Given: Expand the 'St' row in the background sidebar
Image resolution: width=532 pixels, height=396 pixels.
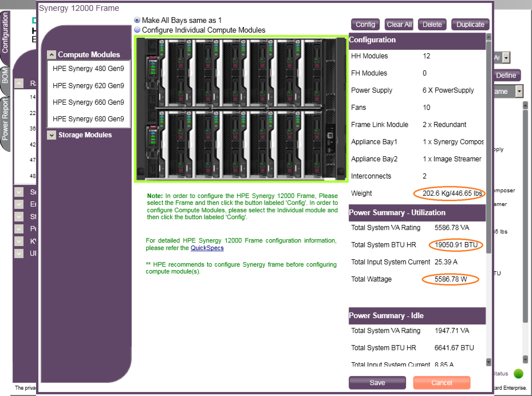Looking at the screenshot, I should 19,216.
